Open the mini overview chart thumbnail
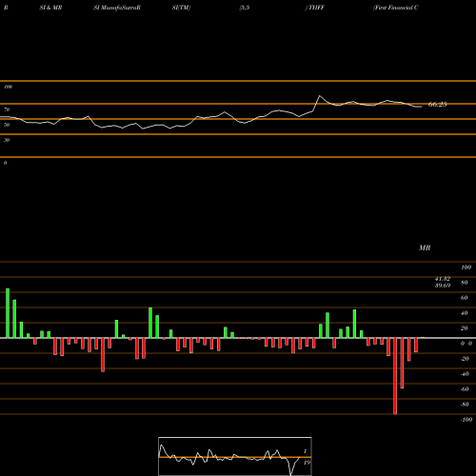 pos(235,456)
